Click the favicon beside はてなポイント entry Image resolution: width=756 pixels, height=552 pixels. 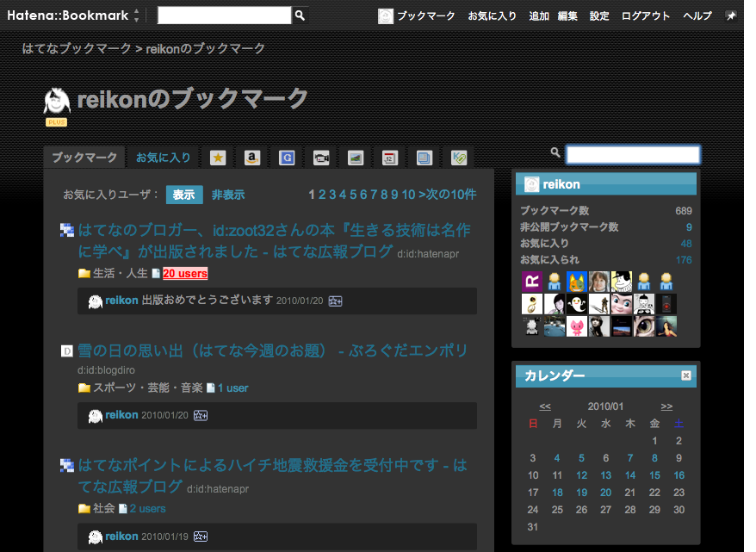coord(66,466)
